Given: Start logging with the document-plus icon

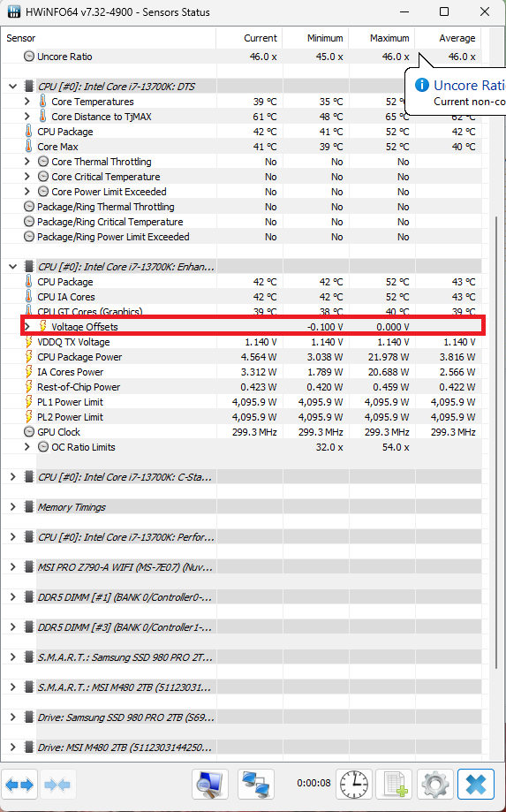Looking at the screenshot, I should click(394, 785).
